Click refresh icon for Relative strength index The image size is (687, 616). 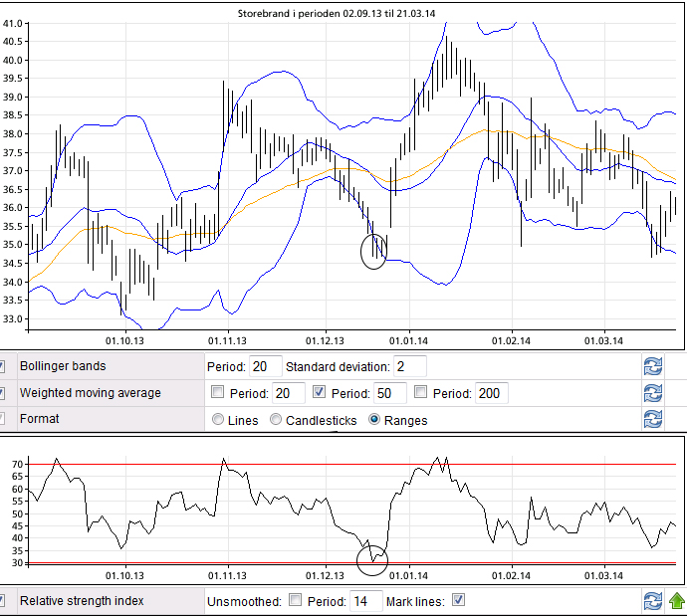click(653, 601)
